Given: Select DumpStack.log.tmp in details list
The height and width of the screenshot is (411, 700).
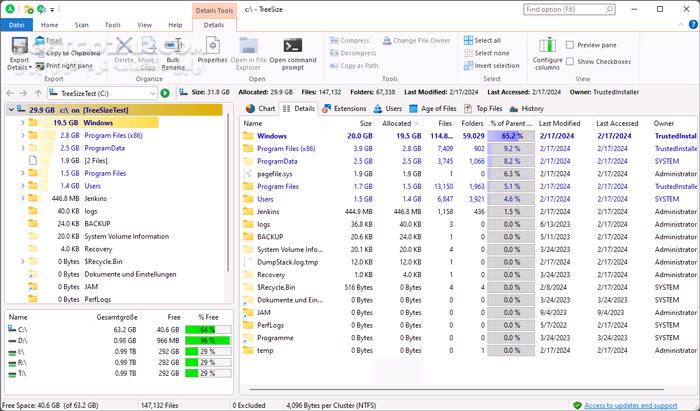Looking at the screenshot, I should click(x=469, y=262).
